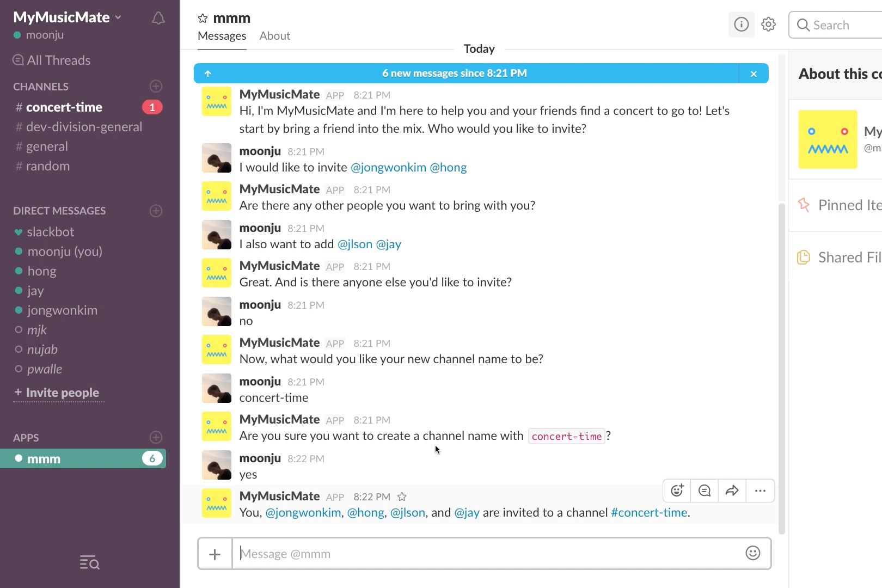
Task: Open MyMusicMate workspace menu
Action: 68,17
